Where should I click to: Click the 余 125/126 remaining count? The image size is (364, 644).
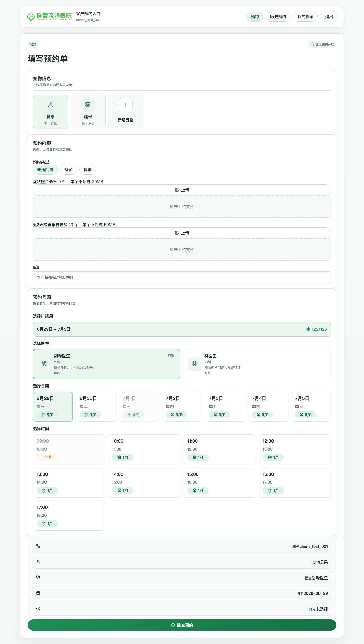[317, 329]
